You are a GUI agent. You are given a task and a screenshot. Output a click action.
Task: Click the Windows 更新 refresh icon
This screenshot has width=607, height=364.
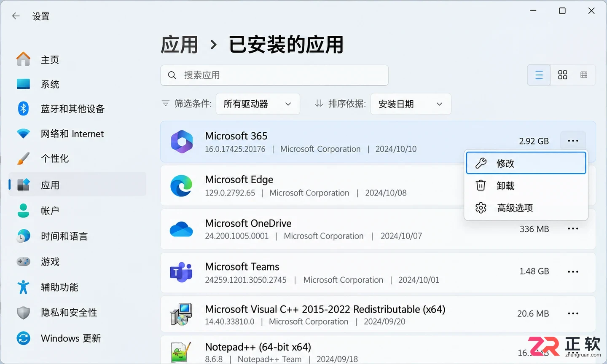tap(23, 338)
